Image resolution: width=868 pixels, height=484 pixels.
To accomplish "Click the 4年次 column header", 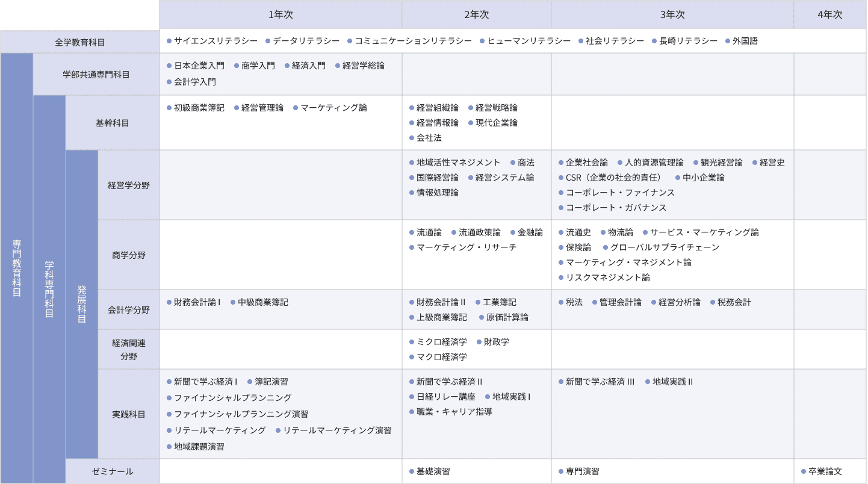I will coord(830,14).
